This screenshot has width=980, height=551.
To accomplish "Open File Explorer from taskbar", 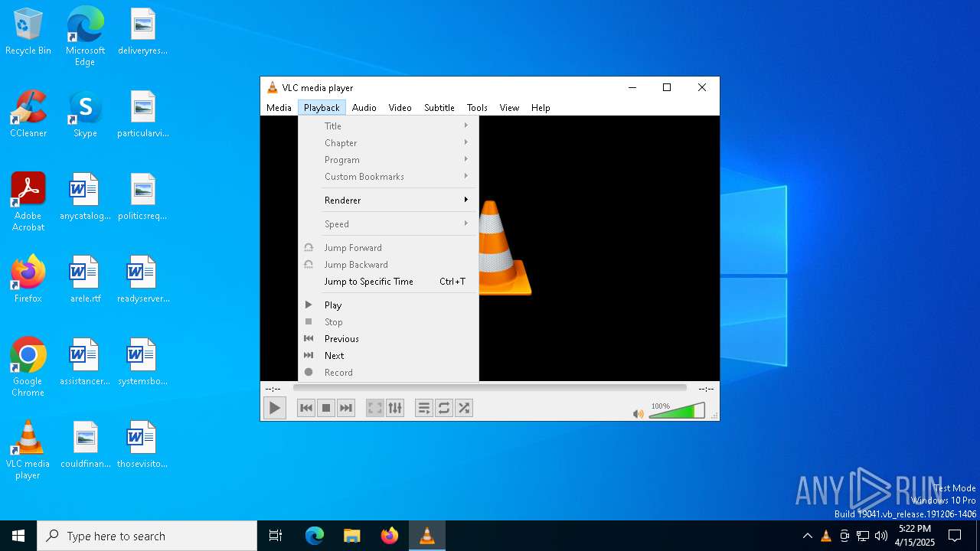I will pyautogui.click(x=351, y=536).
